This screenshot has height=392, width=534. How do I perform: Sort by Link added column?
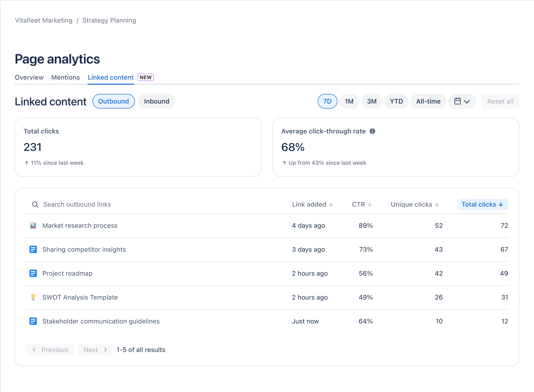pyautogui.click(x=313, y=204)
